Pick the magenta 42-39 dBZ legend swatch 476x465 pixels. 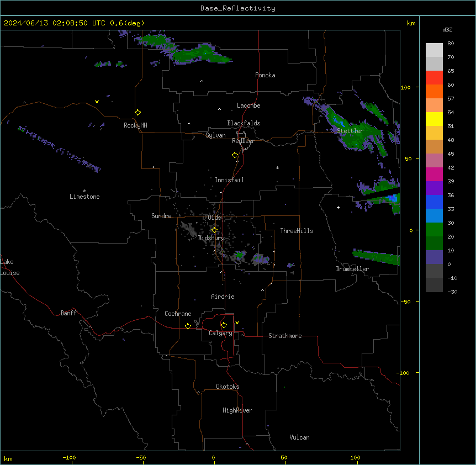[434, 174]
